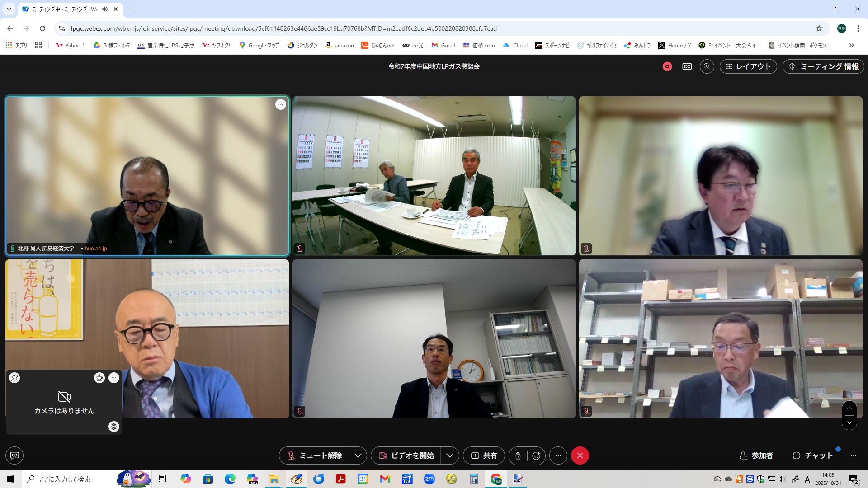Click the red leave meeting button
The image size is (868, 488).
click(x=580, y=455)
